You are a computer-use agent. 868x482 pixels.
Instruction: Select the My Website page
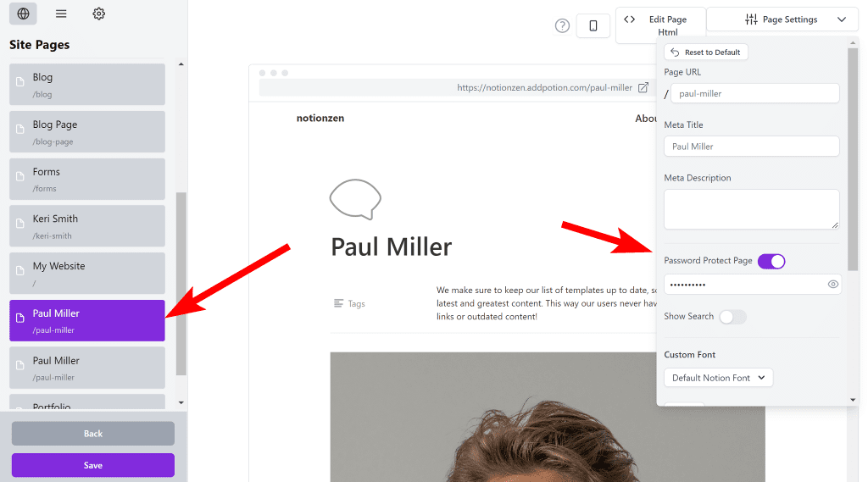(87, 274)
